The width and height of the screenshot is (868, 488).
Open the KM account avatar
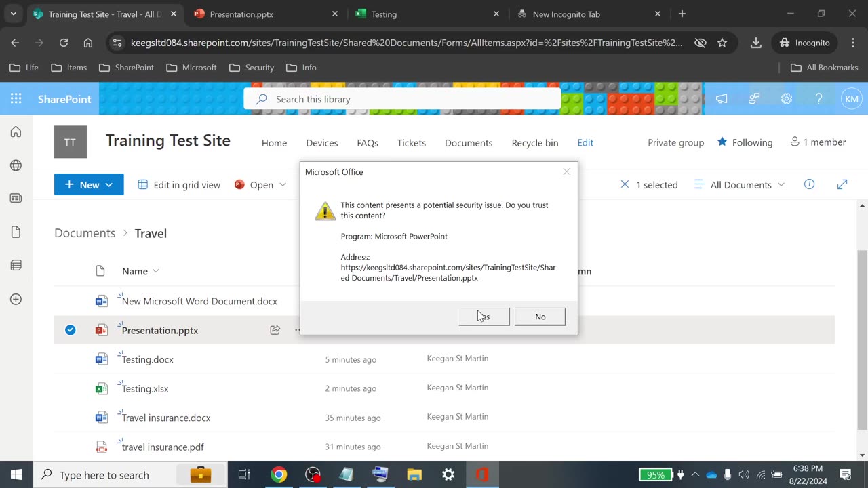[851, 99]
